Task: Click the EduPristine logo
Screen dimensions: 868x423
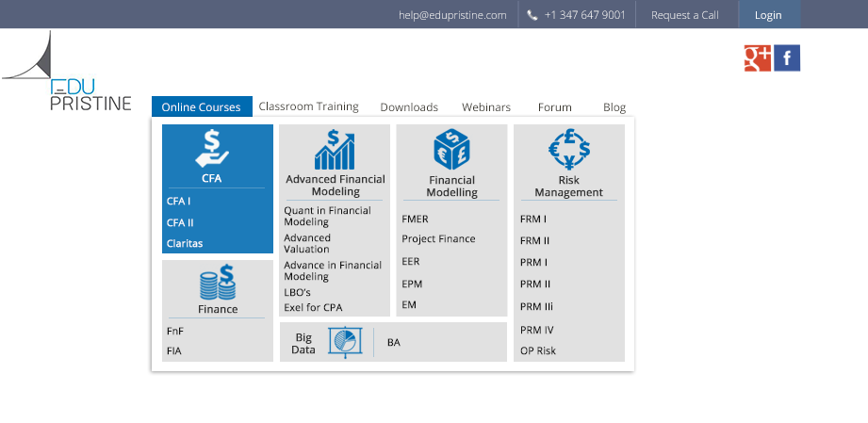Action: 67,71
